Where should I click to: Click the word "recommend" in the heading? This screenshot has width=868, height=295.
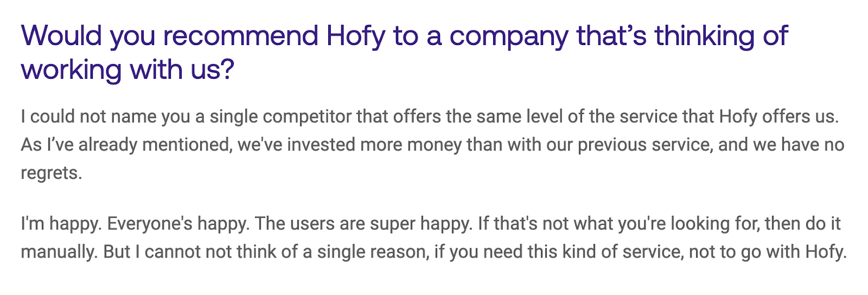[x=241, y=36]
